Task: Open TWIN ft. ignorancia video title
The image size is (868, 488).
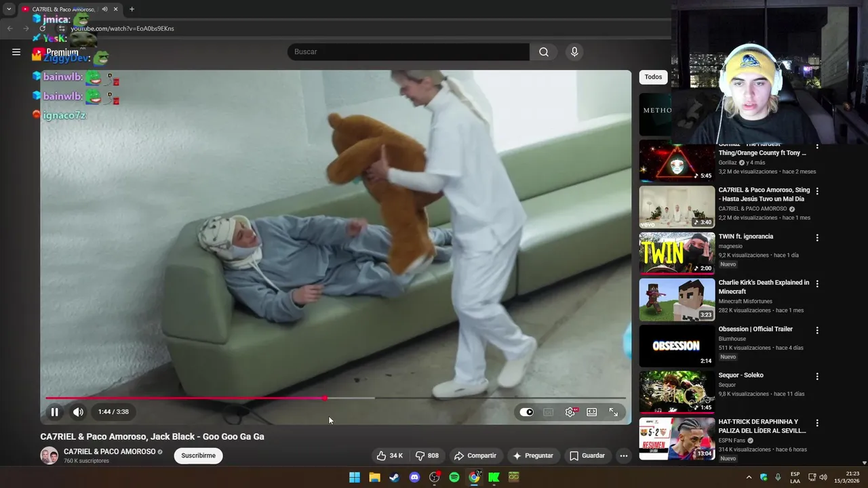Action: pyautogui.click(x=746, y=237)
